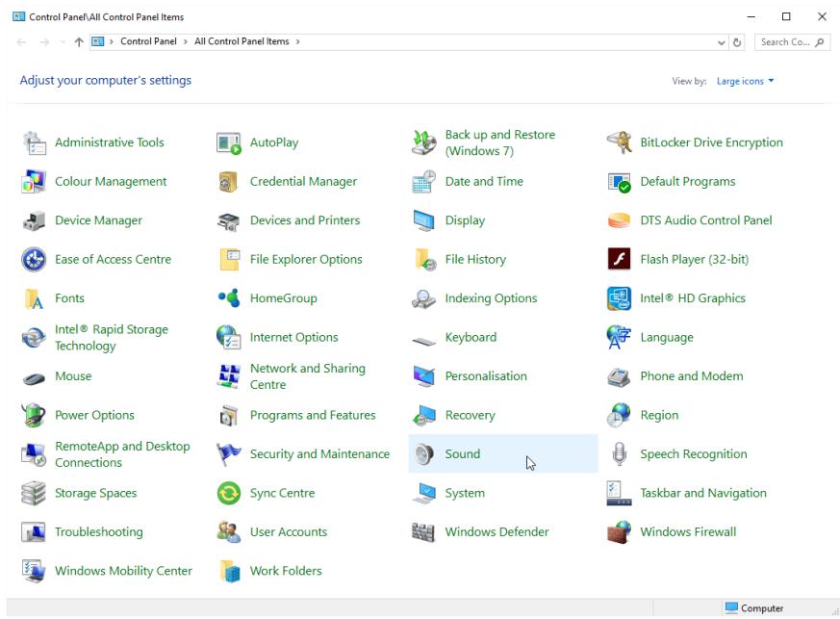
Task: Open the Sound speaker icon
Action: tap(424, 454)
